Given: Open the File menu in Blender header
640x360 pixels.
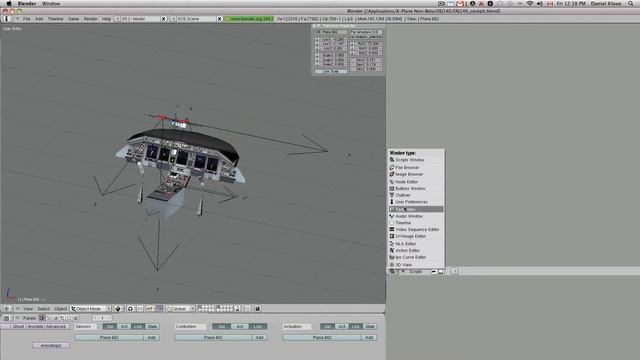Looking at the screenshot, I should [27, 19].
